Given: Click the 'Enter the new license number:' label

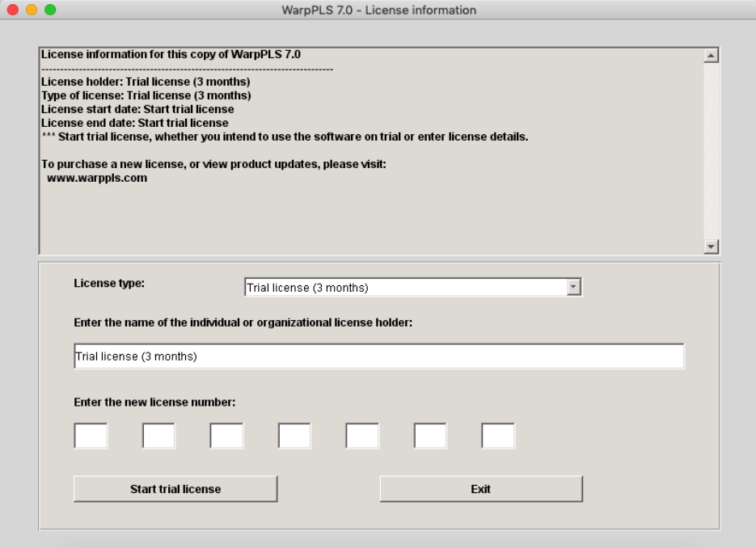Looking at the screenshot, I should [x=154, y=403].
